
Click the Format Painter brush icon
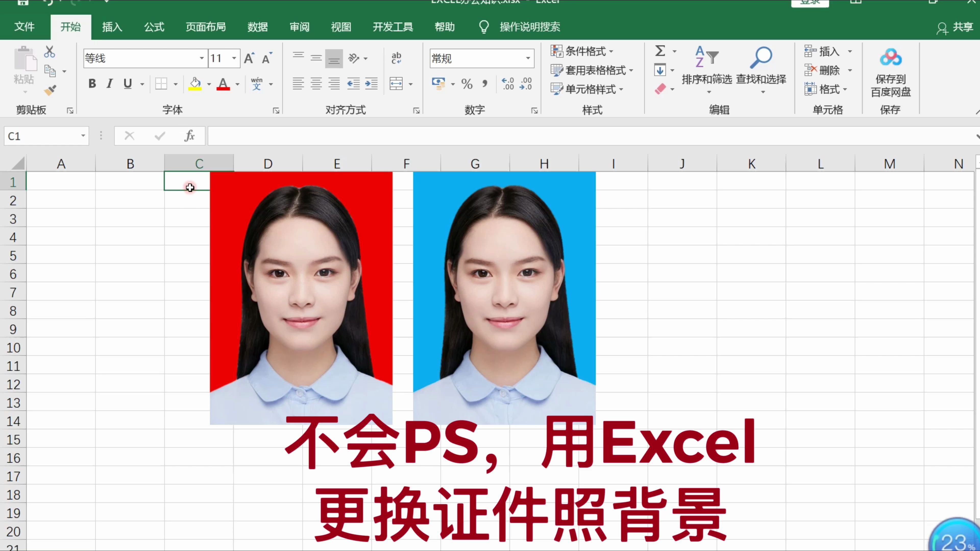[x=50, y=90]
